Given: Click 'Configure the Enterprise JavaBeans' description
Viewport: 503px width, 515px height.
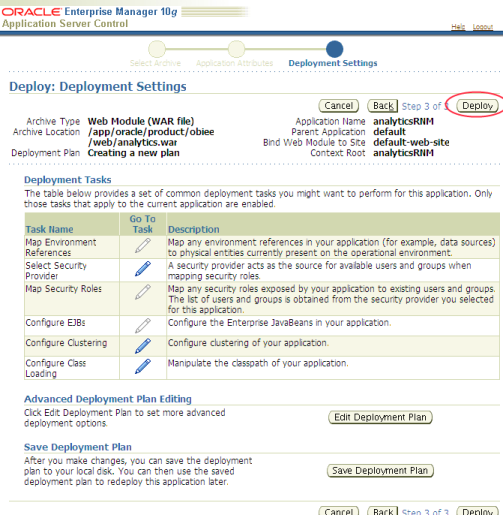Looking at the screenshot, I should click(279, 323).
